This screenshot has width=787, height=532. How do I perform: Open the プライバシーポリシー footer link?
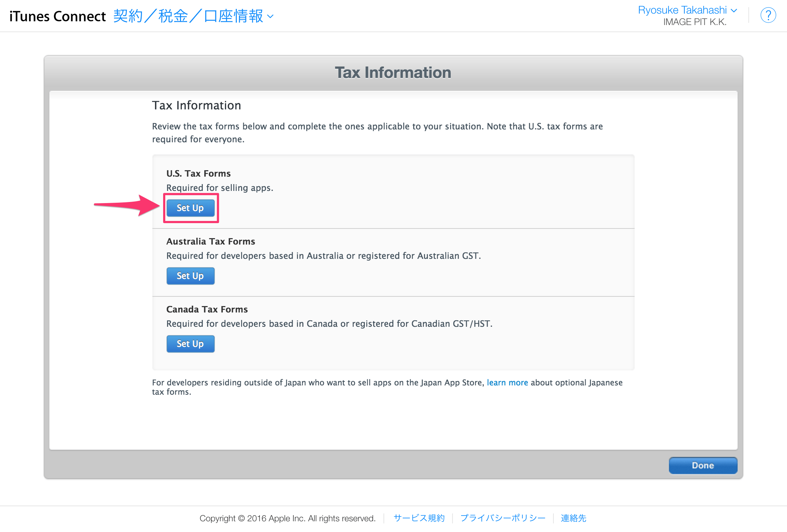tap(503, 518)
